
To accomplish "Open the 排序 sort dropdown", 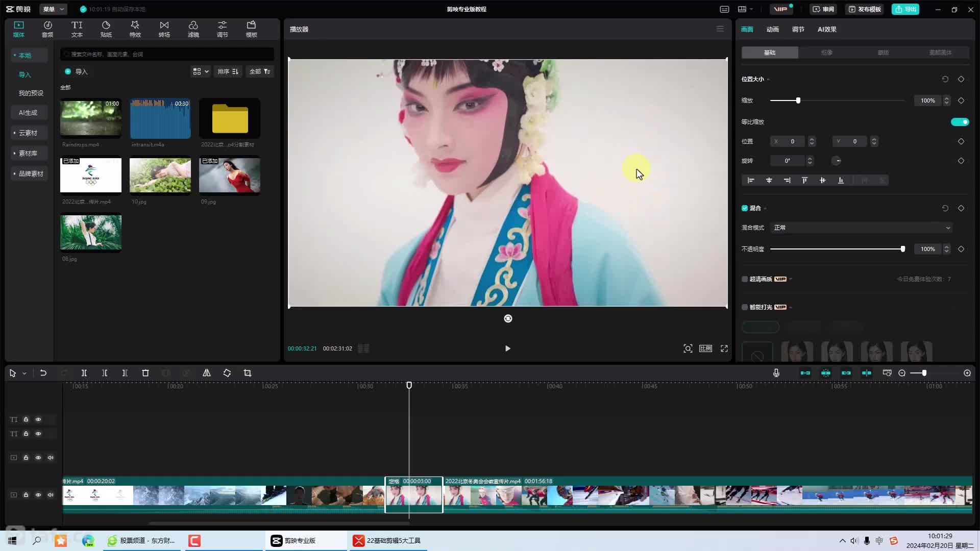I will point(228,71).
